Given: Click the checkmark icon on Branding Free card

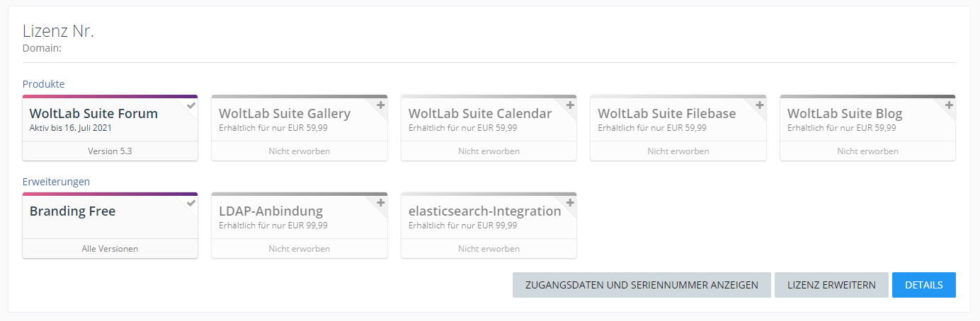Looking at the screenshot, I should (191, 203).
